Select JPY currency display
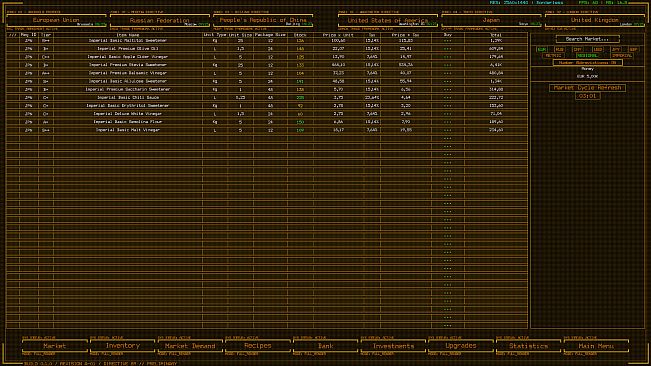Viewport: 651px width, 366px height. pyautogui.click(x=616, y=49)
